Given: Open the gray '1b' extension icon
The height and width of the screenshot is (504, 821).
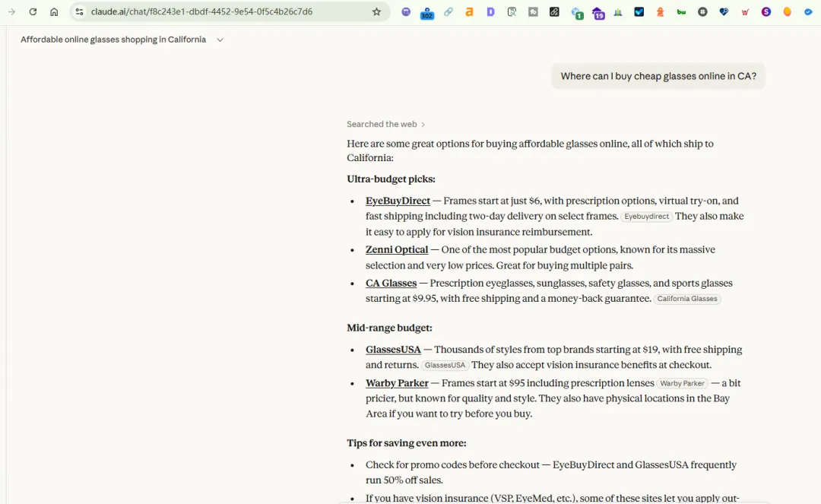Looking at the screenshot, I should [533, 11].
